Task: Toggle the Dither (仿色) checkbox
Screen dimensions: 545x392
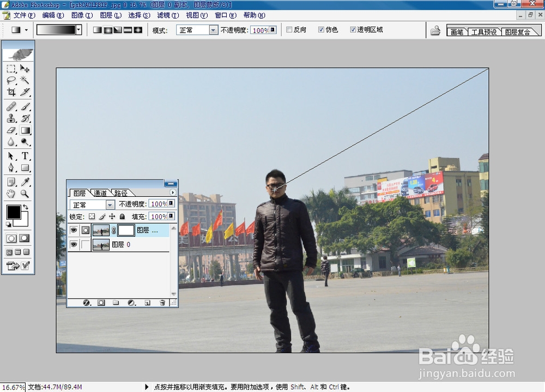Action: (321, 29)
